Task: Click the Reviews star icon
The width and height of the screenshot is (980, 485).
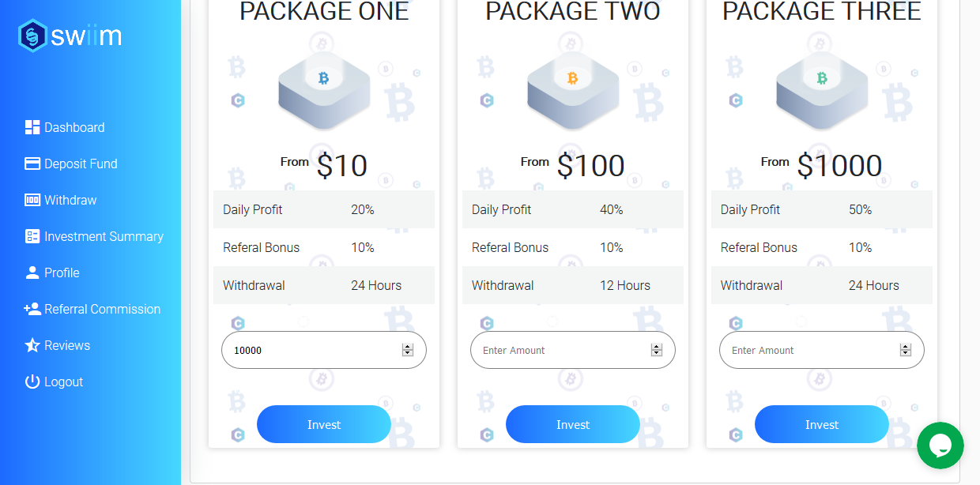Action: [32, 345]
